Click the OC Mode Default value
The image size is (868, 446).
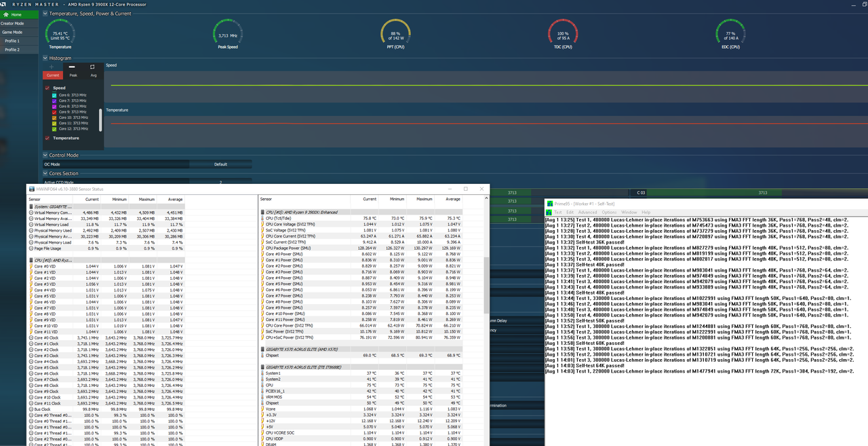coord(220,164)
